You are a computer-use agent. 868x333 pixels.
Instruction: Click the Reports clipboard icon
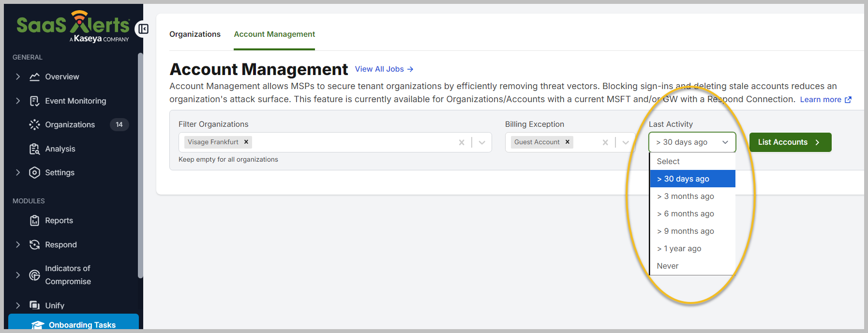click(34, 221)
